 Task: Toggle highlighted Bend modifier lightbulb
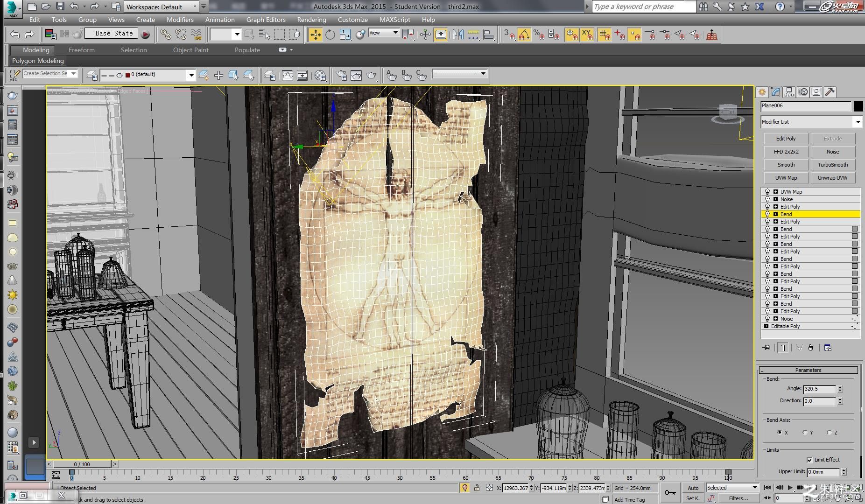(x=767, y=214)
